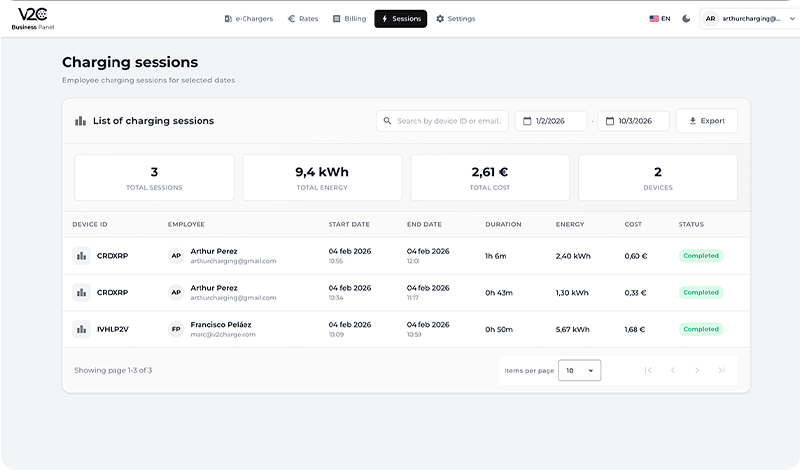Open the start date picker 1/2/2026
This screenshot has width=800, height=470.
point(550,121)
